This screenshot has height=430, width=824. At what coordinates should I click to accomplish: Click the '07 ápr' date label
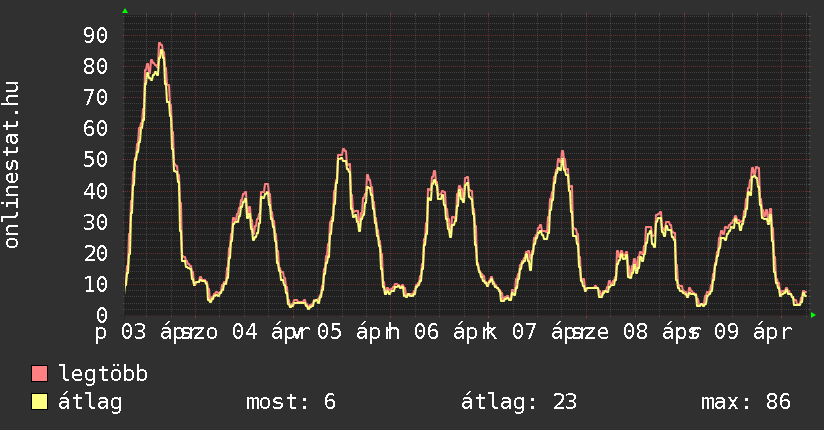[541, 331]
